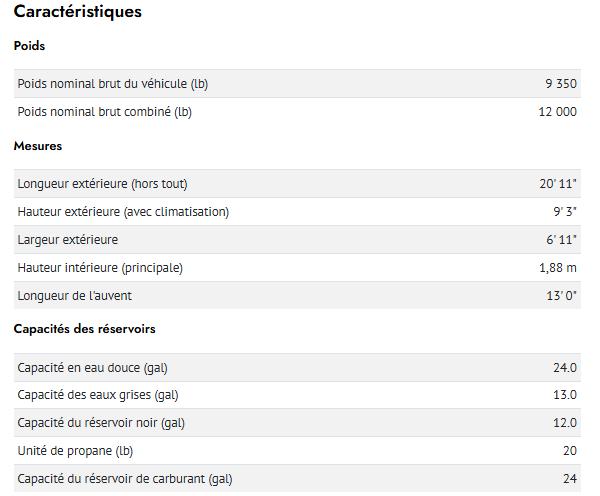Click Capacité des eaux grises label
This screenshot has height=496, width=600.
(98, 395)
